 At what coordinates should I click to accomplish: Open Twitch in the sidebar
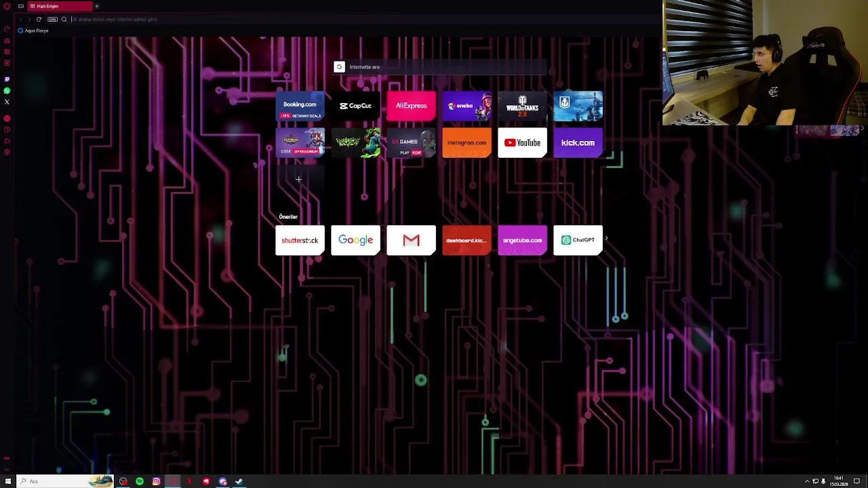pos(7,79)
